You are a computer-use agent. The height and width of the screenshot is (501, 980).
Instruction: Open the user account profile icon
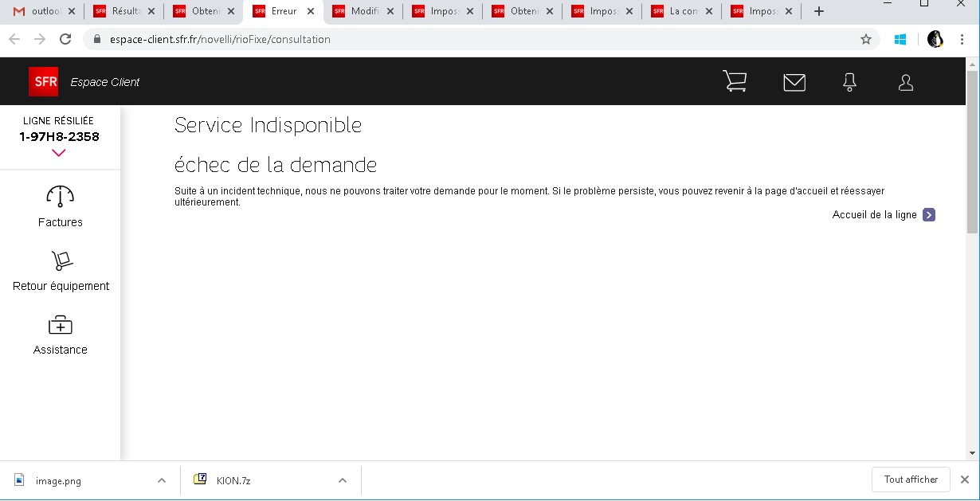coord(905,82)
